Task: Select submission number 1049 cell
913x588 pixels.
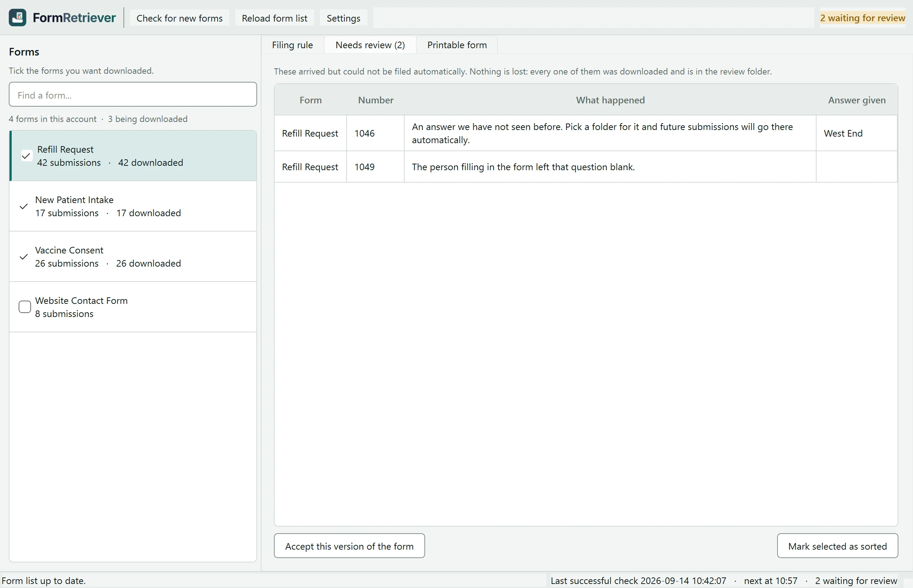Action: (375, 167)
